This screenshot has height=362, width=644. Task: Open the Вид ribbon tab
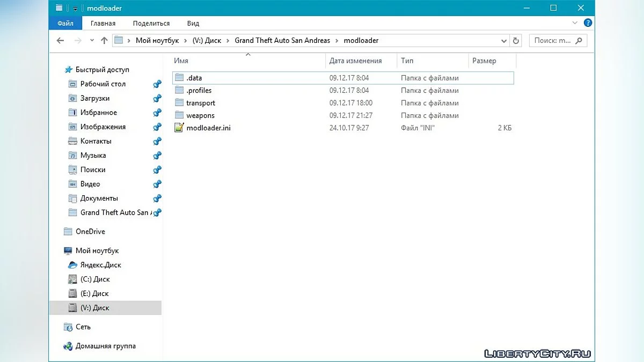tap(193, 23)
